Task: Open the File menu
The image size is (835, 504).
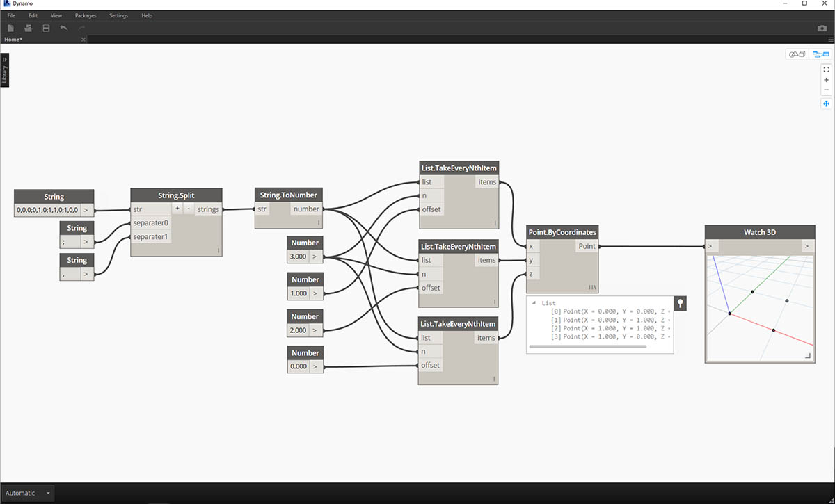Action: tap(11, 15)
